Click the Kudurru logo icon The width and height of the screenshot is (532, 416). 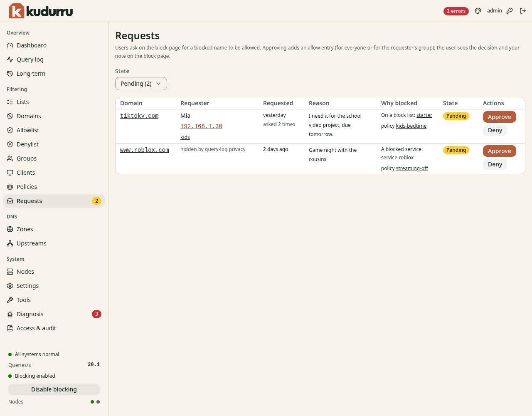(17, 11)
